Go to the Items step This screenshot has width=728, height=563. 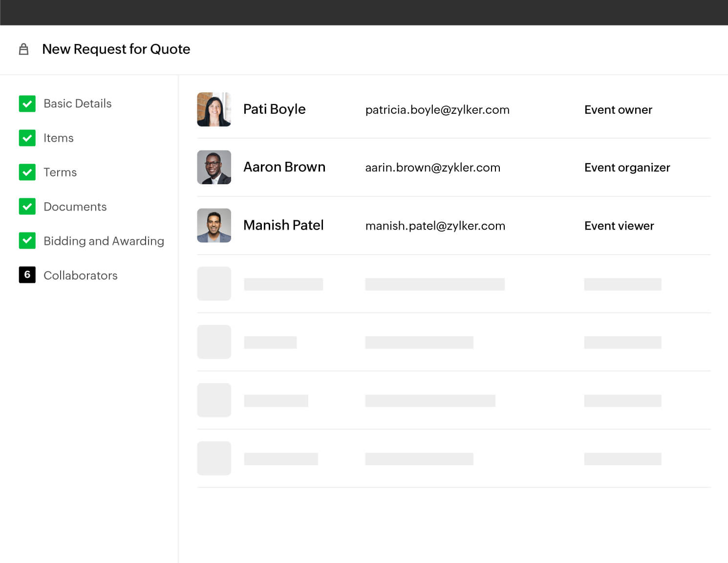pyautogui.click(x=59, y=138)
